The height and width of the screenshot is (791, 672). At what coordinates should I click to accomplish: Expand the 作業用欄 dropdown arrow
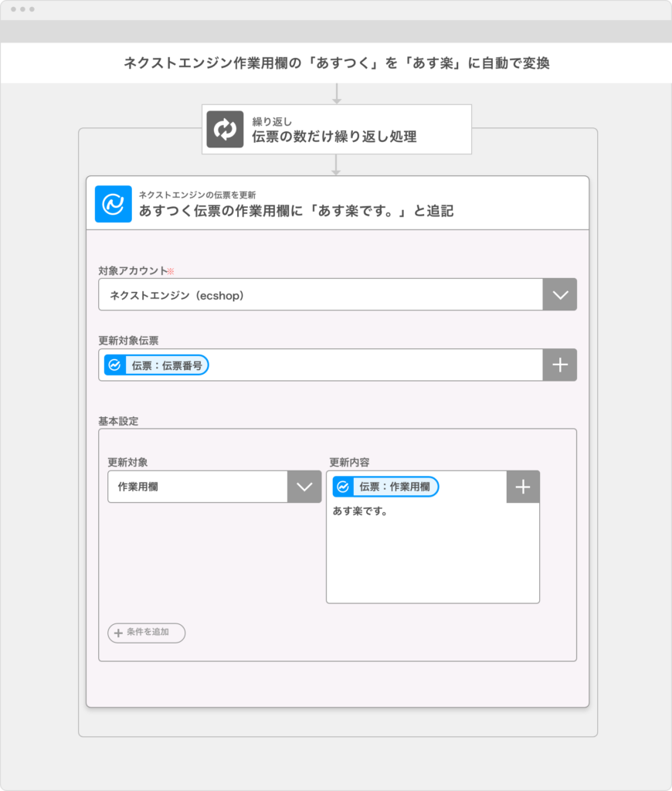[304, 487]
